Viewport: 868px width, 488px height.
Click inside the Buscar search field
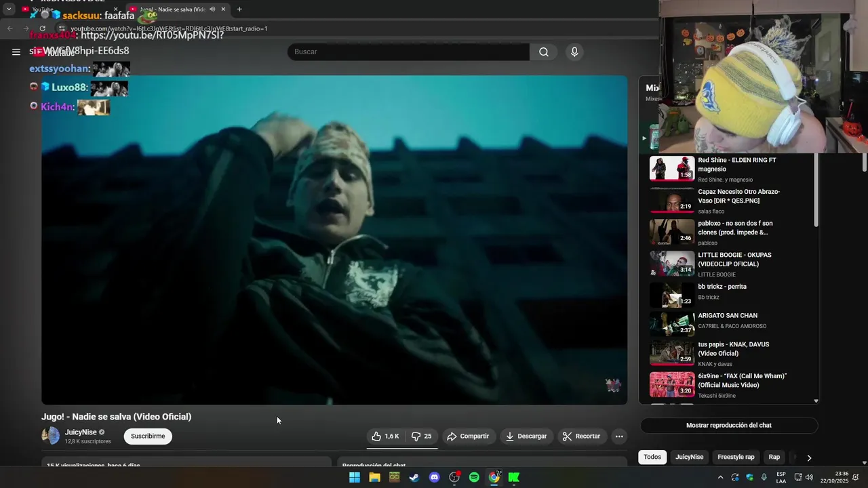(408, 52)
